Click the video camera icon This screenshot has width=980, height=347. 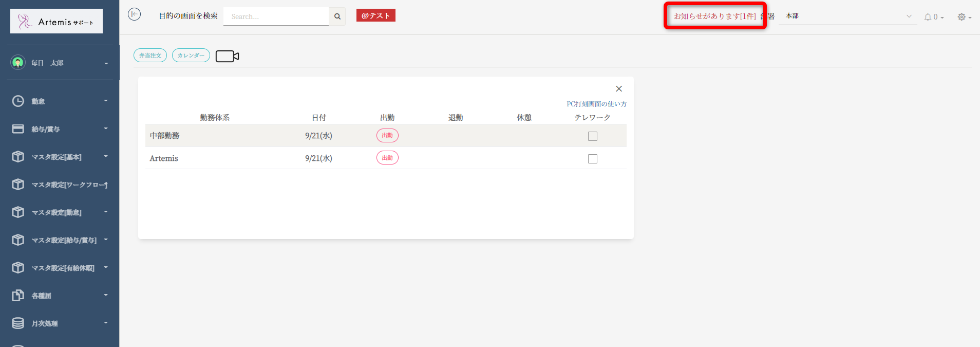pyautogui.click(x=227, y=56)
